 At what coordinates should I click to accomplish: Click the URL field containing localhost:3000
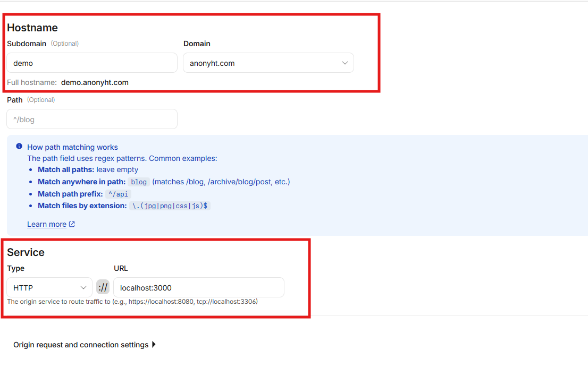tap(199, 288)
